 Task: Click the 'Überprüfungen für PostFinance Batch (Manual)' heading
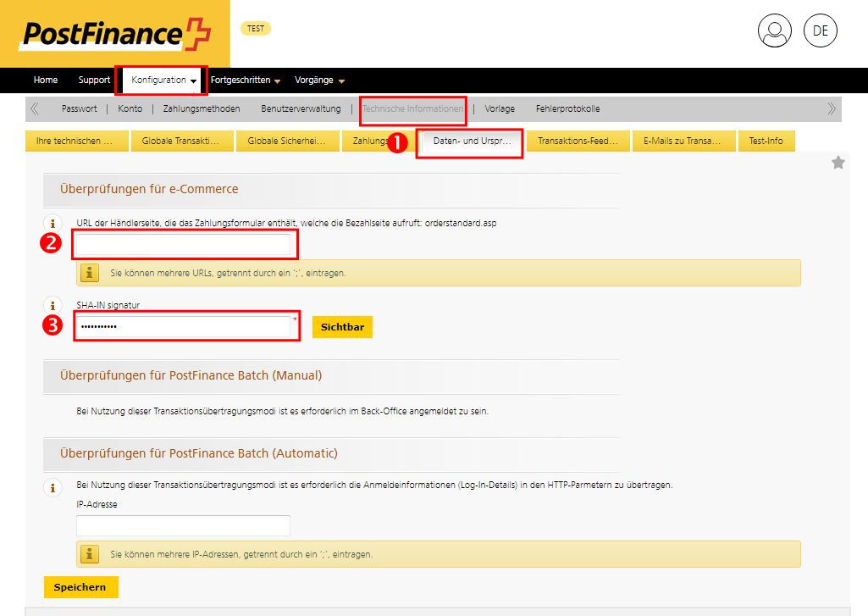(191, 375)
